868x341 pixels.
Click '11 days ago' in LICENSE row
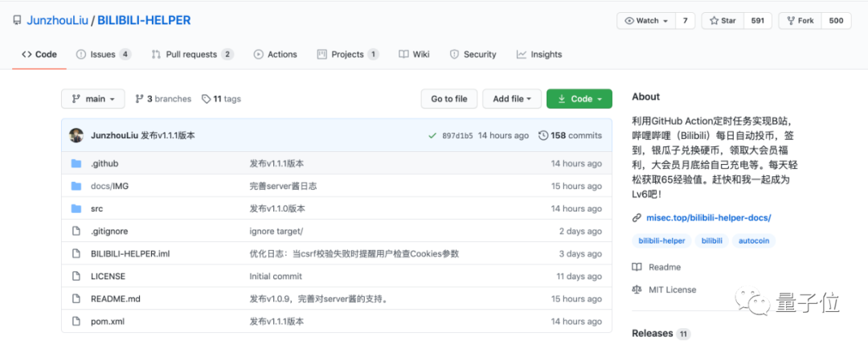(579, 276)
